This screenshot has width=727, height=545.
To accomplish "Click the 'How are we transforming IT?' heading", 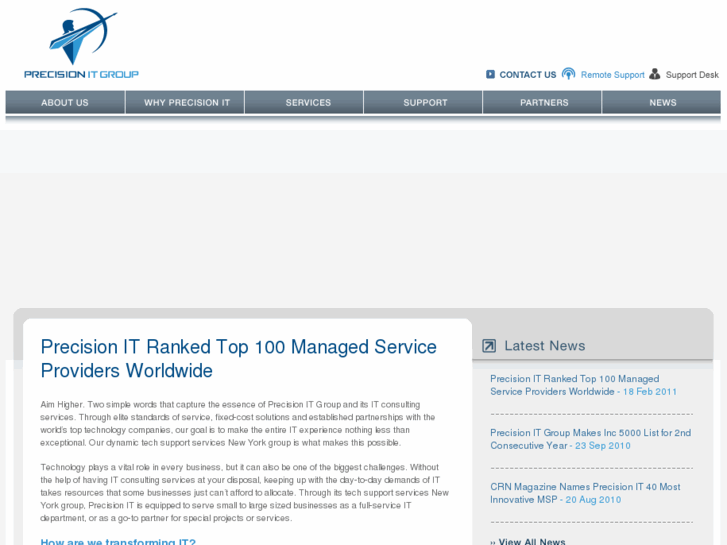I will point(118,541).
